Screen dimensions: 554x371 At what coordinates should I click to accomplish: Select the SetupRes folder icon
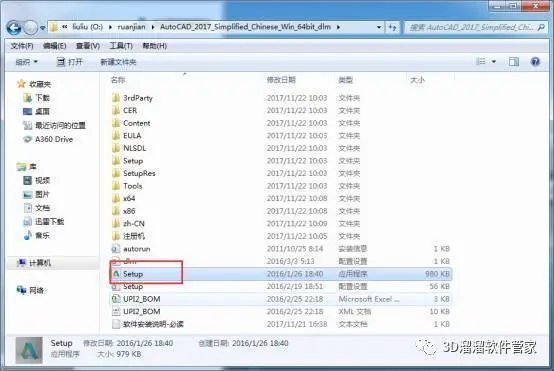coord(116,173)
